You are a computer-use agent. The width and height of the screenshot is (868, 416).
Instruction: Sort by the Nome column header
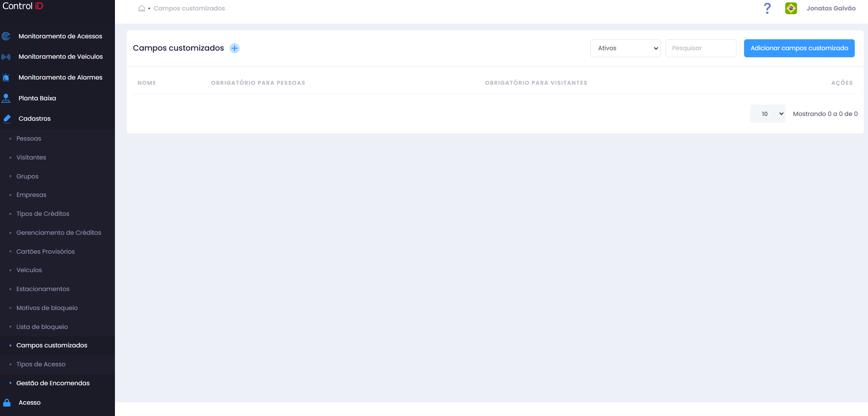147,83
